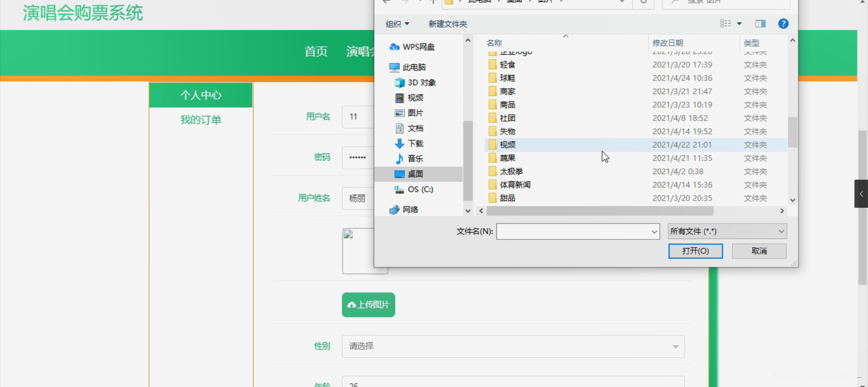
Task: Go to 首页 in the navigation bar
Action: (316, 52)
